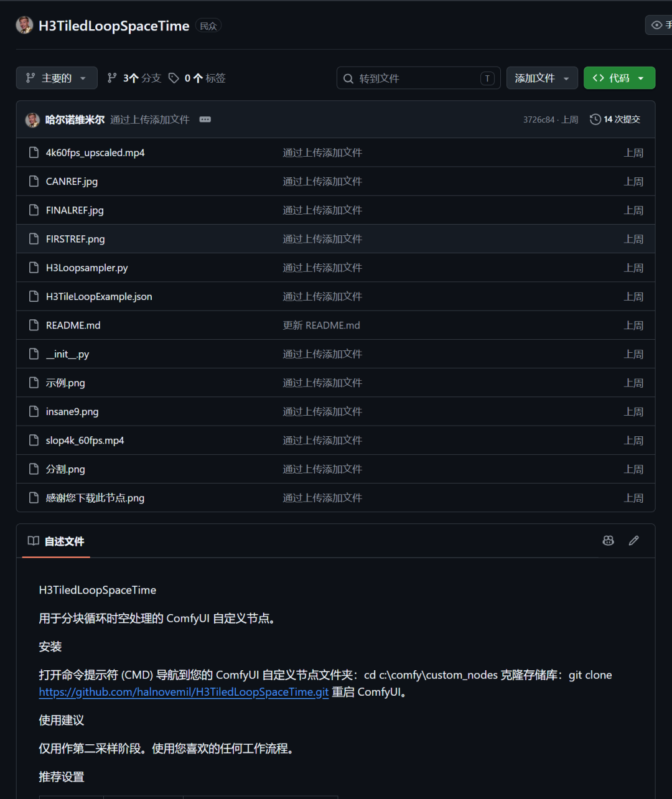Click 上周 timestamp on README.md row
This screenshot has width=672, height=799.
point(633,325)
